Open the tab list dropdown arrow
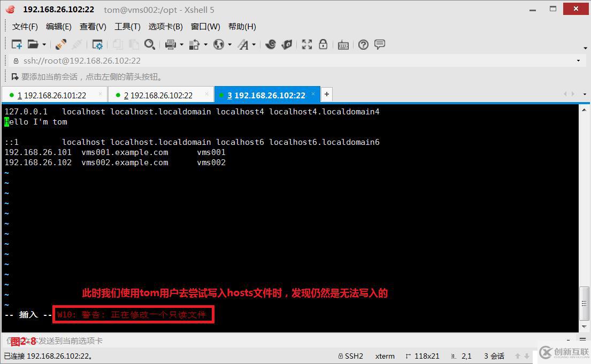The image size is (591, 364). click(585, 94)
